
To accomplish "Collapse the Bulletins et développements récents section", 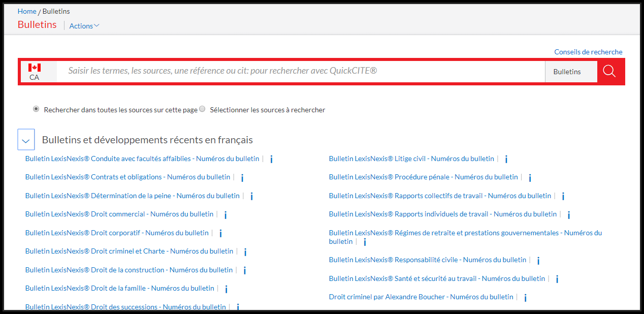I will pos(26,139).
